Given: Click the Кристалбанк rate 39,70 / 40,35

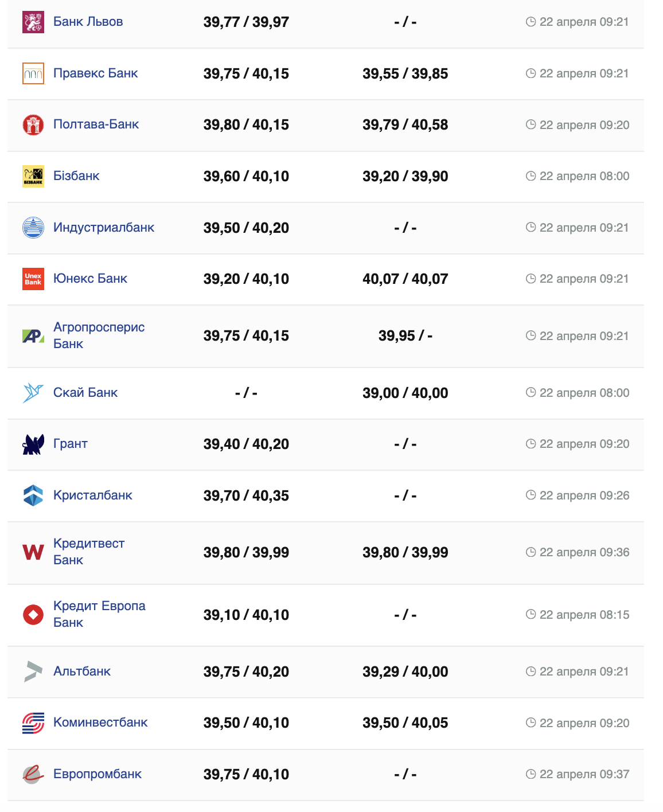Looking at the screenshot, I should point(246,495).
